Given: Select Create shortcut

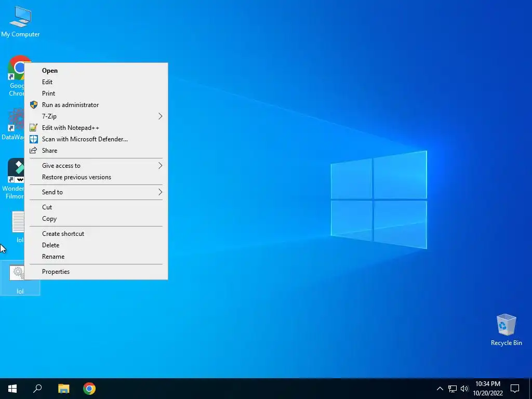Looking at the screenshot, I should [x=96, y=233].
